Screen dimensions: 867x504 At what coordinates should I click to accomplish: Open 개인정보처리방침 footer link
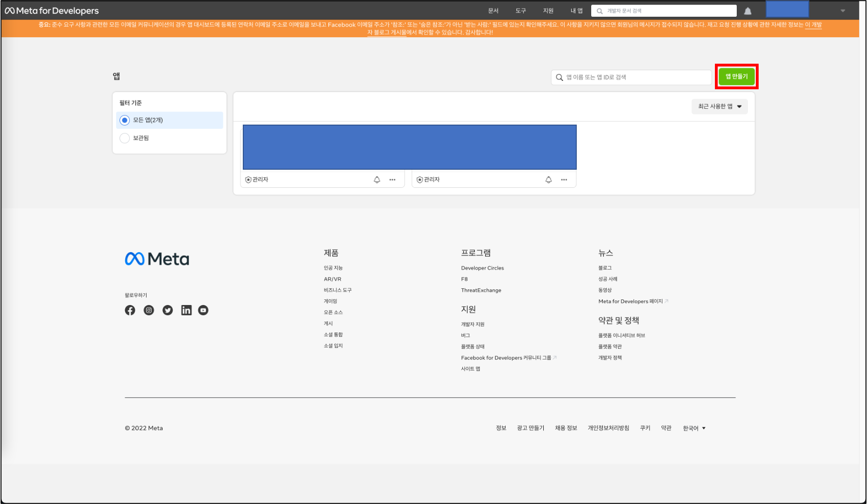click(608, 428)
